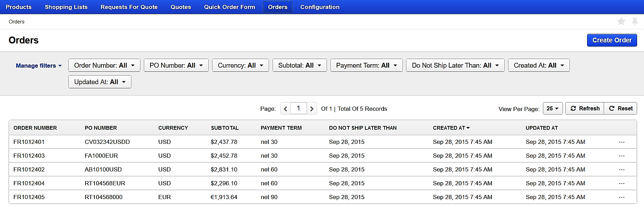Image resolution: width=644 pixels, height=207 pixels.
Task: Click the Orders breadcrumb link
Action: [17, 22]
